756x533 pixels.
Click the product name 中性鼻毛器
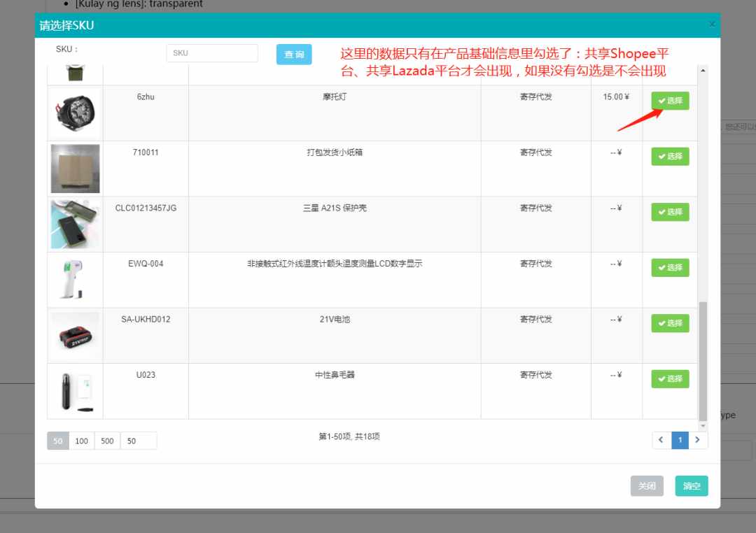[335, 375]
